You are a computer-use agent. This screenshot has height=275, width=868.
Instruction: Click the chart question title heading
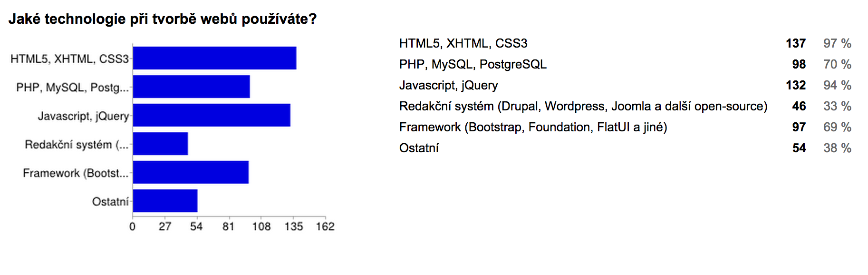163,19
